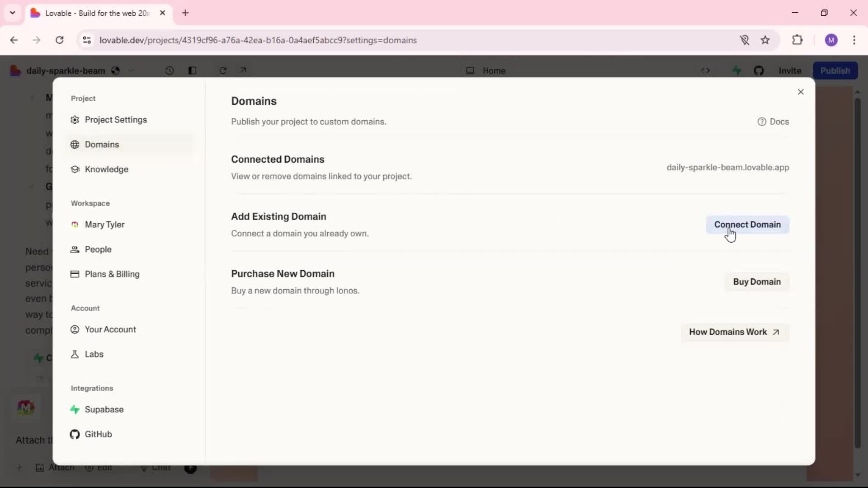868x488 pixels.
Task: Open Plans & Billing section
Action: point(129,274)
